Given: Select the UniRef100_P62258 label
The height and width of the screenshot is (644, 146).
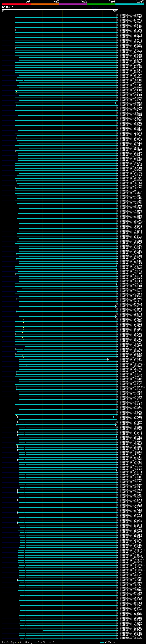Looking at the screenshot, I should (x=131, y=585).
